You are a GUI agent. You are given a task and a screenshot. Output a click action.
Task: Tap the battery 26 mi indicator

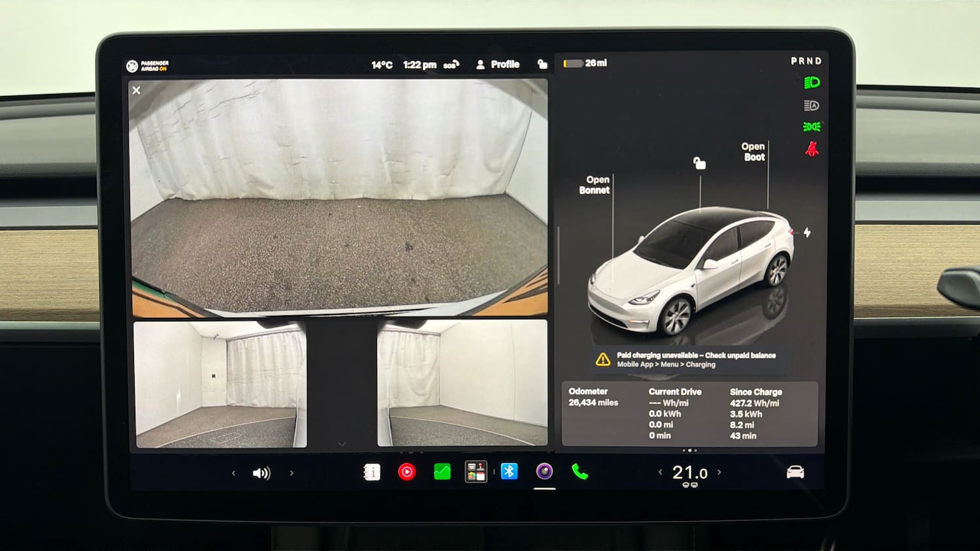pyautogui.click(x=585, y=63)
